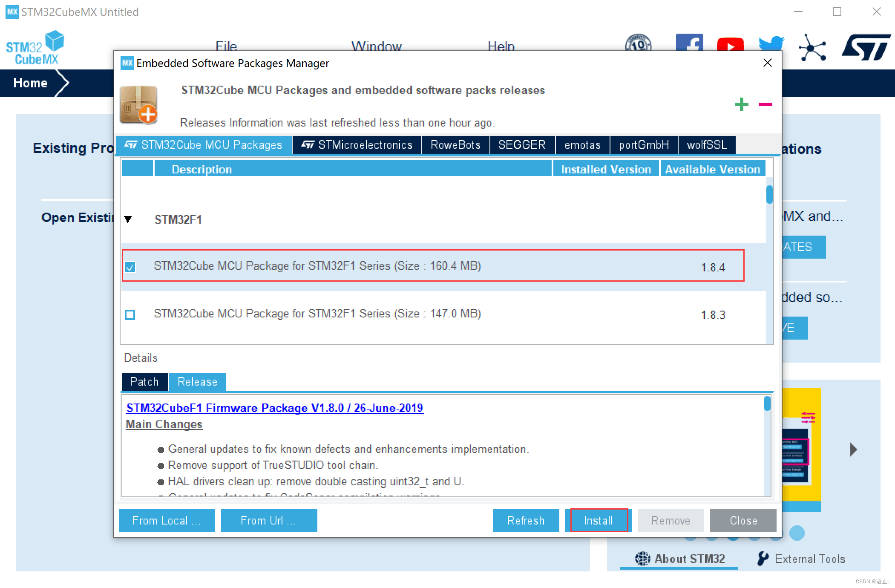This screenshot has height=588, width=895.
Task: Collapse the STM32F1 tree group
Action: (x=128, y=219)
